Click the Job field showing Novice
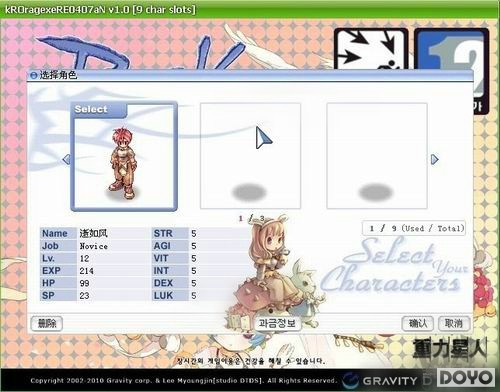Image resolution: width=500 pixels, height=392 pixels. (95, 246)
